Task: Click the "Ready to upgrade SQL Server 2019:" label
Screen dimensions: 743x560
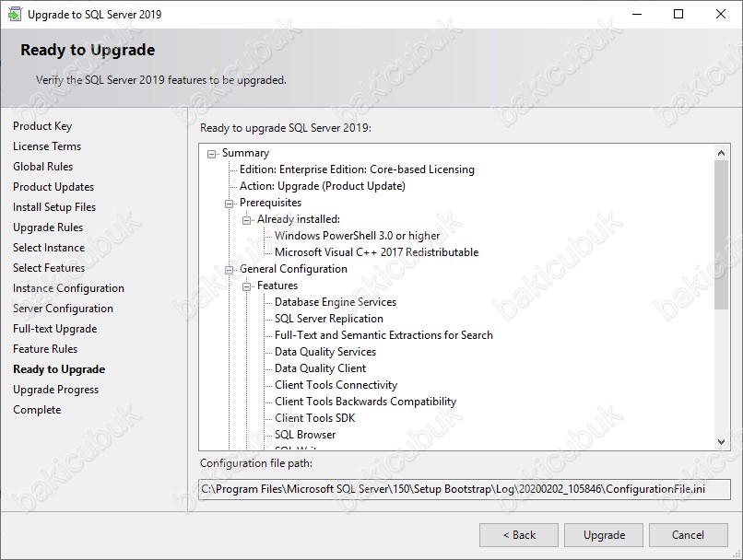Action: point(286,128)
